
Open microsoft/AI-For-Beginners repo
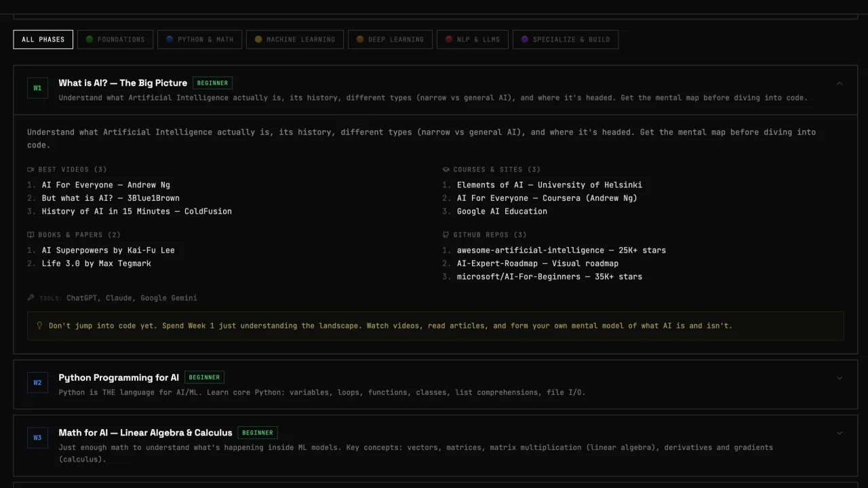tap(549, 276)
